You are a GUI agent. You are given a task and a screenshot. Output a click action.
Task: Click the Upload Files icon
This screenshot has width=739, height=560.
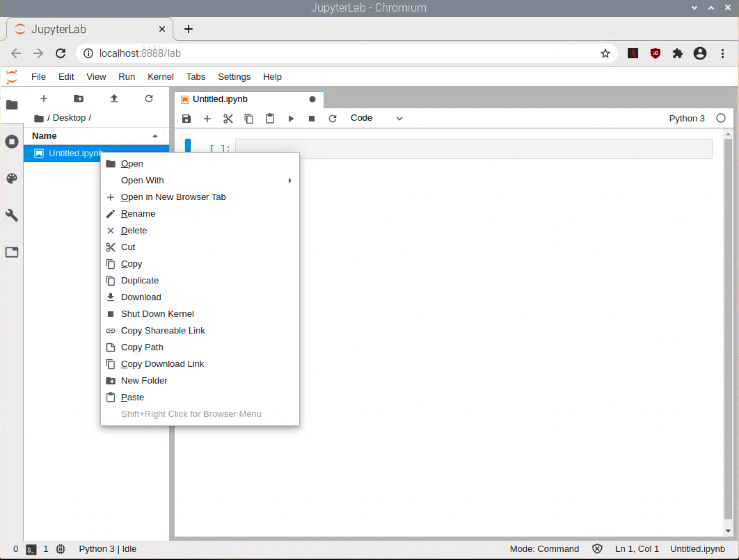[114, 98]
